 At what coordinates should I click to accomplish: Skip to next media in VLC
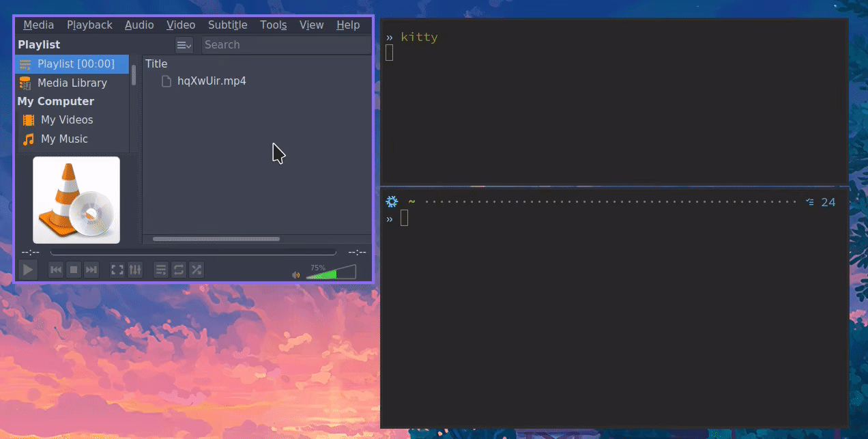coord(91,270)
